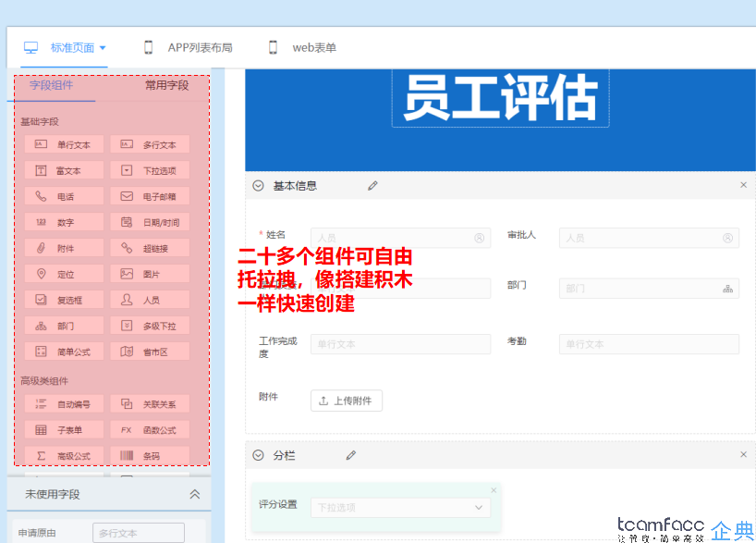Open department tree icon in 部门 field
The height and width of the screenshot is (543, 756).
(728, 289)
